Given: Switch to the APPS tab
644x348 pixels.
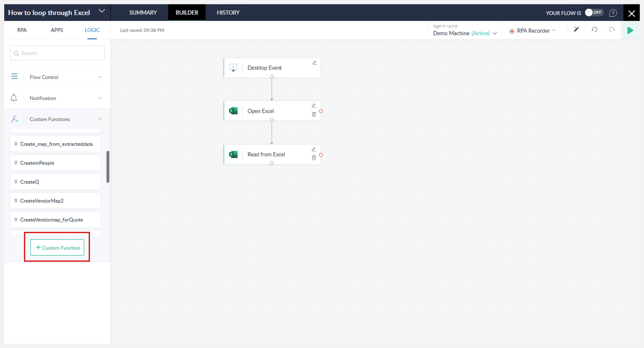Looking at the screenshot, I should tap(57, 30).
